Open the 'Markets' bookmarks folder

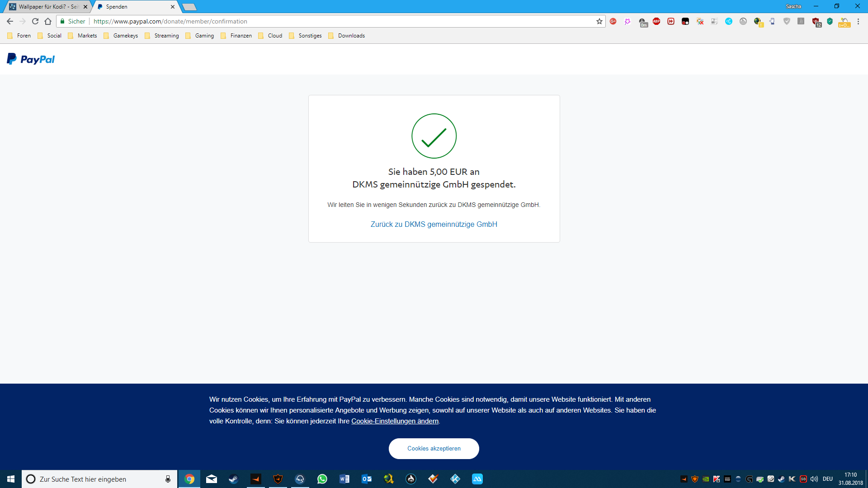tap(82, 36)
